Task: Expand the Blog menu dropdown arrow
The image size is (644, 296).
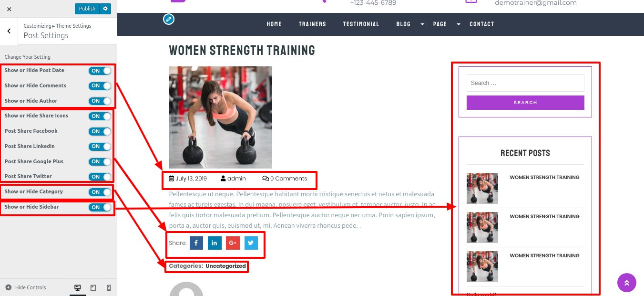Action: tap(422, 24)
